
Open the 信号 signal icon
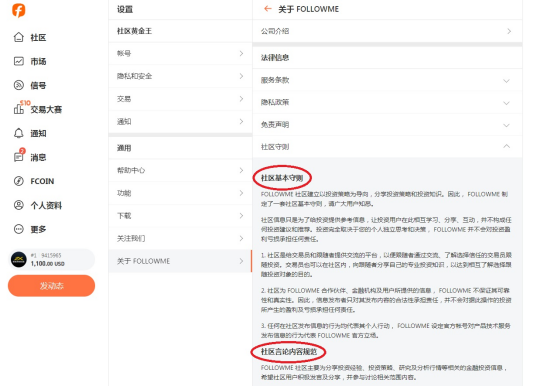[19, 85]
